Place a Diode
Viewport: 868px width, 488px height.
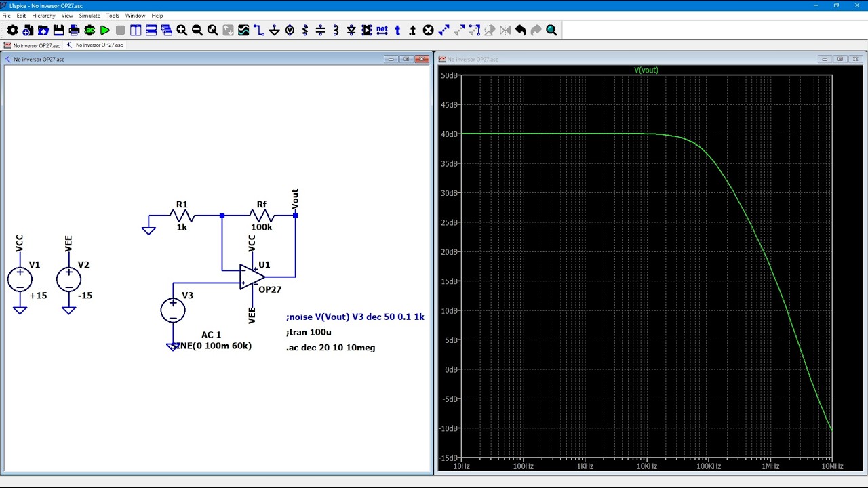[351, 30]
